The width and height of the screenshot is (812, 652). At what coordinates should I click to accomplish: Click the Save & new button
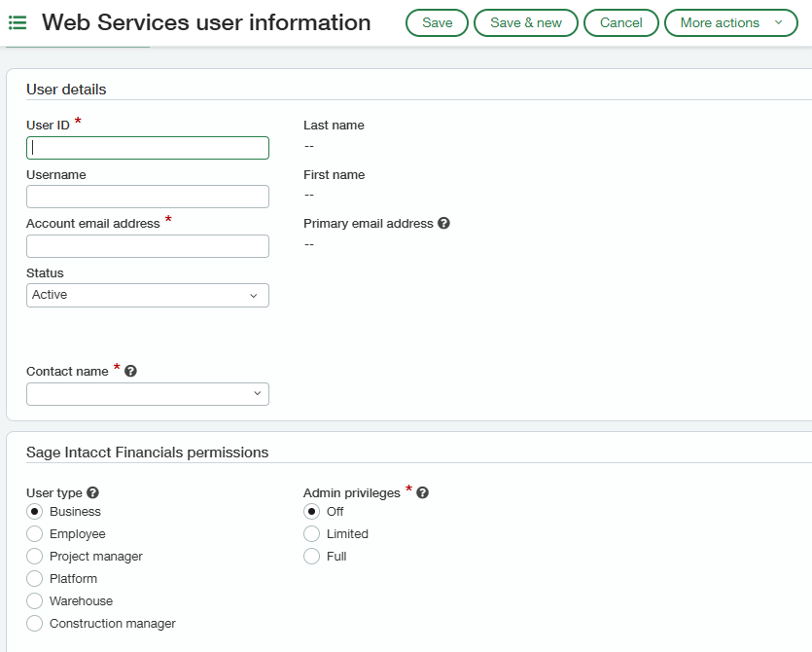point(526,22)
